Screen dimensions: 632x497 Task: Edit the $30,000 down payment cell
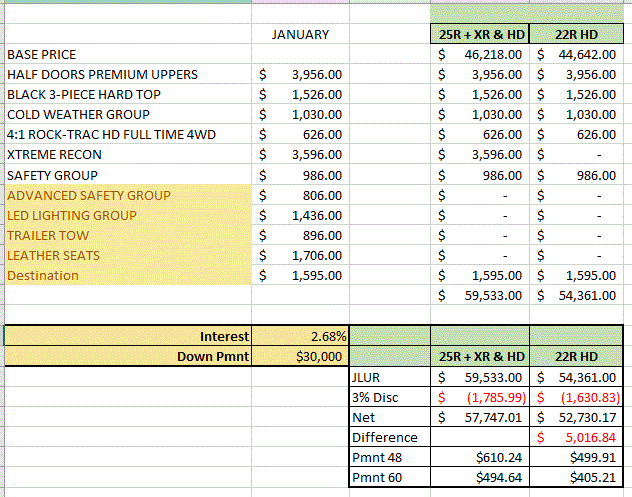click(x=300, y=356)
